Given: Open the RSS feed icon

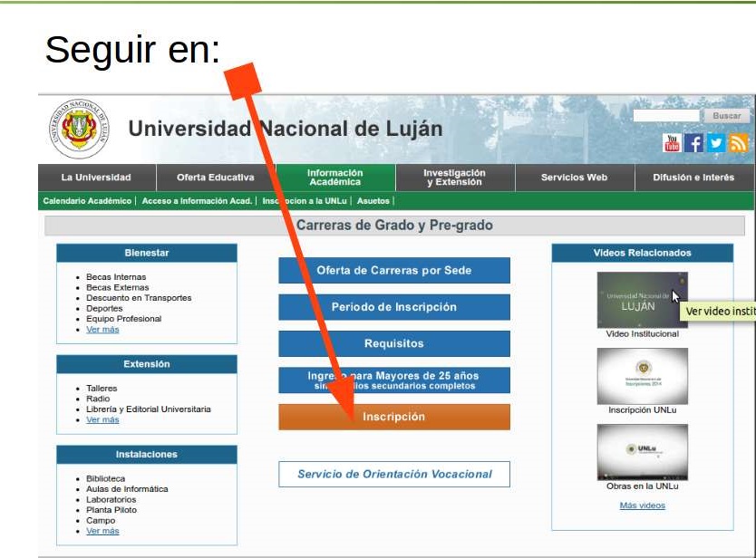Looking at the screenshot, I should pyautogui.click(x=738, y=143).
